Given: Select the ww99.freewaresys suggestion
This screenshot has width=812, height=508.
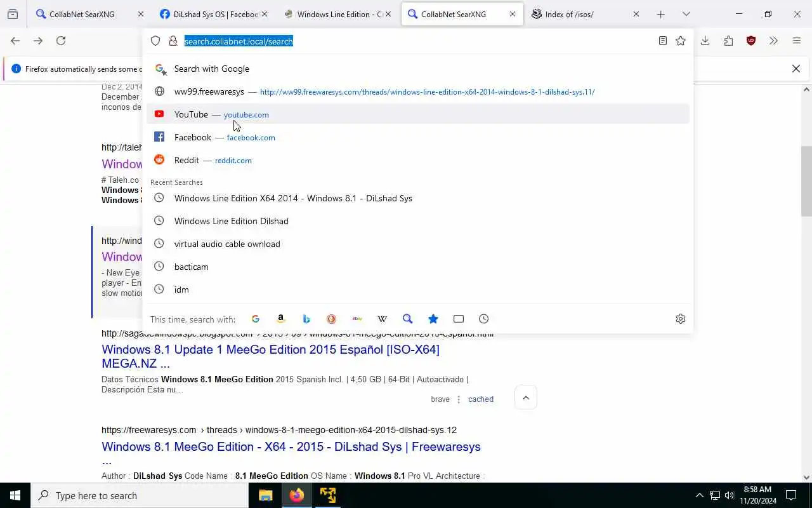Looking at the screenshot, I should pyautogui.click(x=417, y=91).
